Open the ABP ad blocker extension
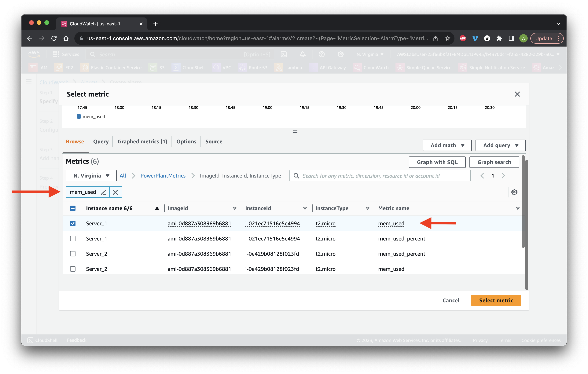 [463, 38]
